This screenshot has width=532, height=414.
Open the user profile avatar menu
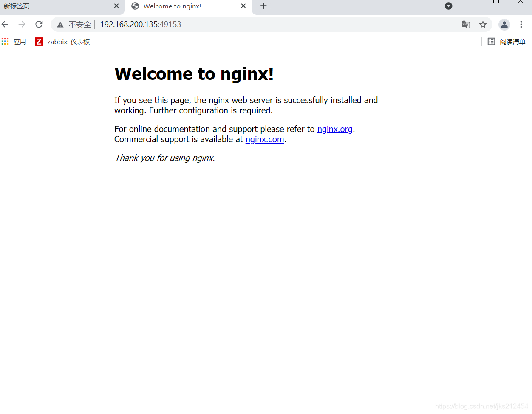[504, 25]
